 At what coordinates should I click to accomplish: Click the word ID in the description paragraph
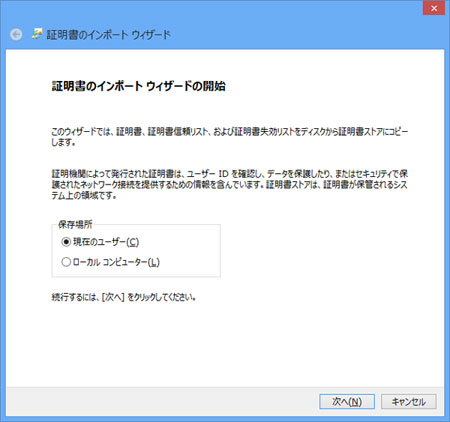(x=223, y=174)
